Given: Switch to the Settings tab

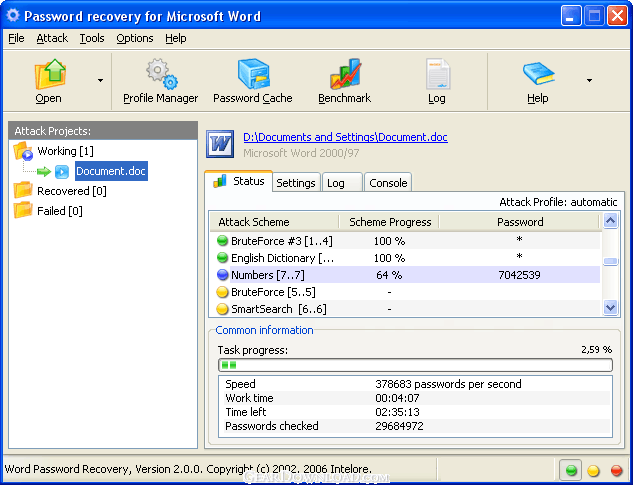Looking at the screenshot, I should [x=296, y=183].
